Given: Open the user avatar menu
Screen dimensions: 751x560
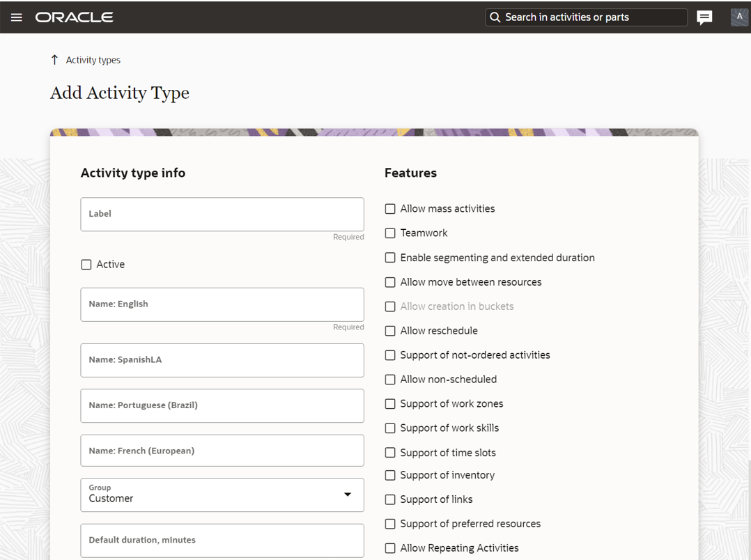Looking at the screenshot, I should [739, 17].
